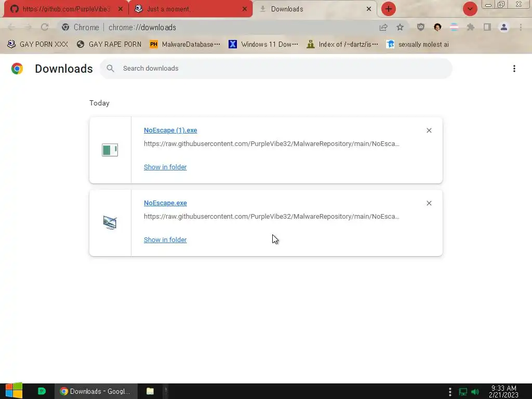Click the back navigation arrow

(11, 27)
